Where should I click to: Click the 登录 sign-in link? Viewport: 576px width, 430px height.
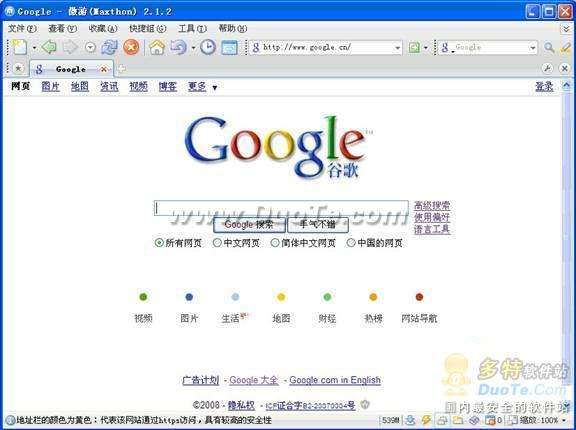click(544, 87)
